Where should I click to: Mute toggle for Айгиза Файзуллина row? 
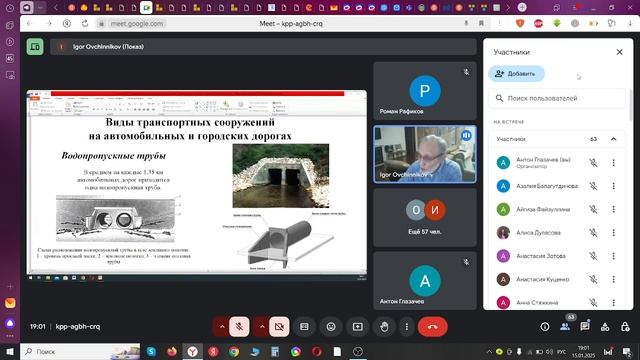593,209
